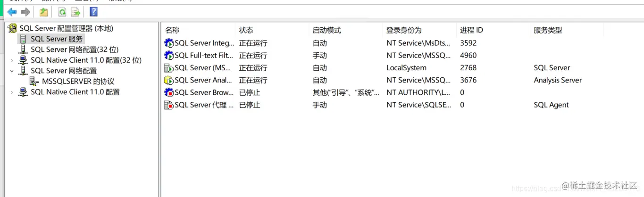Open Help with the question mark icon
The width and height of the screenshot is (644, 197).
(x=93, y=12)
